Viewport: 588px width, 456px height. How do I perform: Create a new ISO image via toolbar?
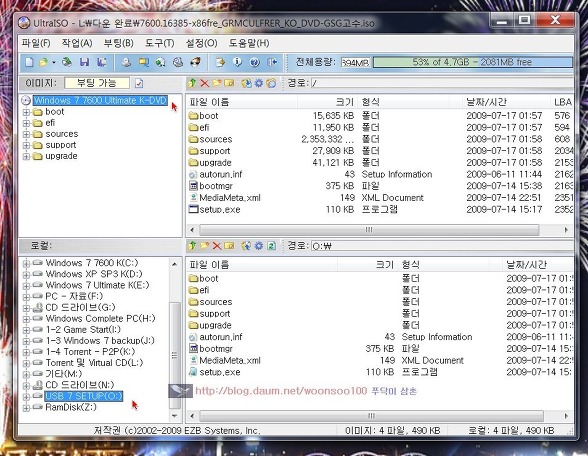29,62
